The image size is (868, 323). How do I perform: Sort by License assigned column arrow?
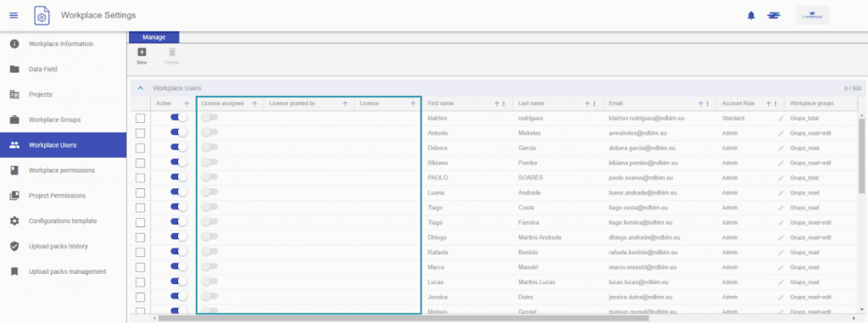point(254,103)
